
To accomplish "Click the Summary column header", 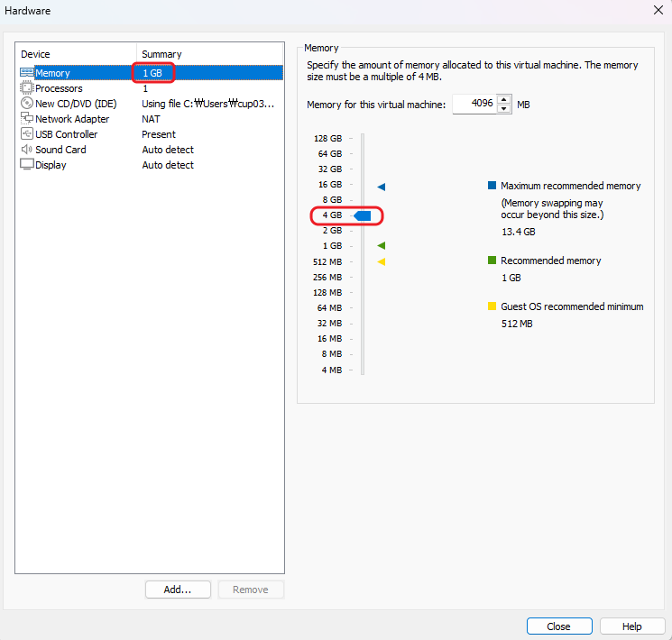I will (161, 54).
